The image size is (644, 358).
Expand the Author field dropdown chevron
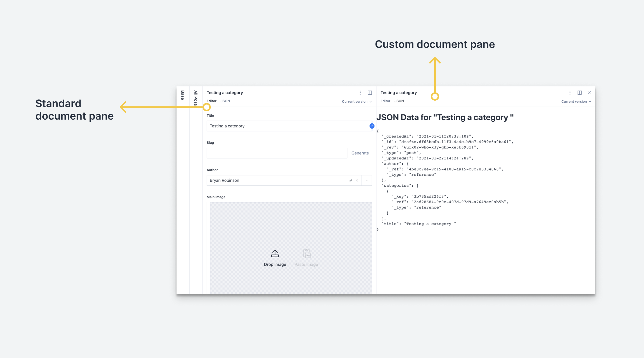pos(366,181)
